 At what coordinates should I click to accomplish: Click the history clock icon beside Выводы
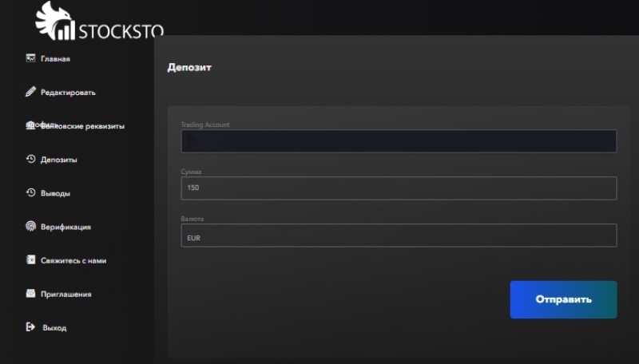click(30, 192)
